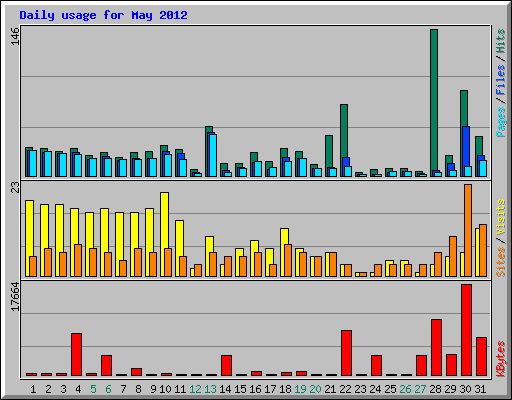Click green weekend day label '13'

[x=210, y=389]
